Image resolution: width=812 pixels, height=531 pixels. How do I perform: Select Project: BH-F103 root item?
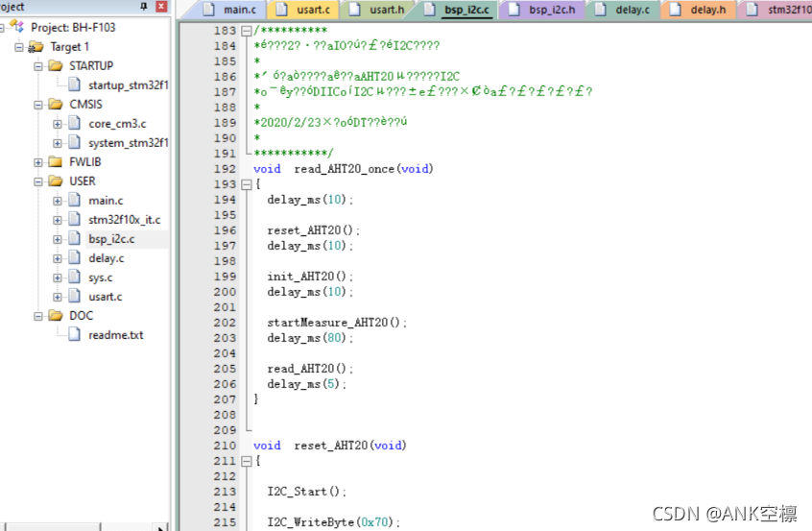point(73,28)
